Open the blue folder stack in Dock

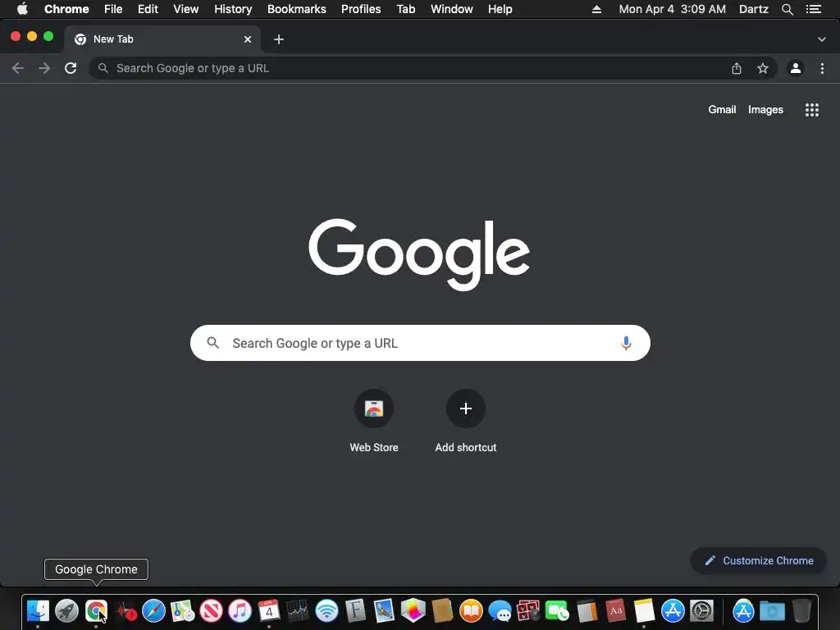(x=773, y=610)
